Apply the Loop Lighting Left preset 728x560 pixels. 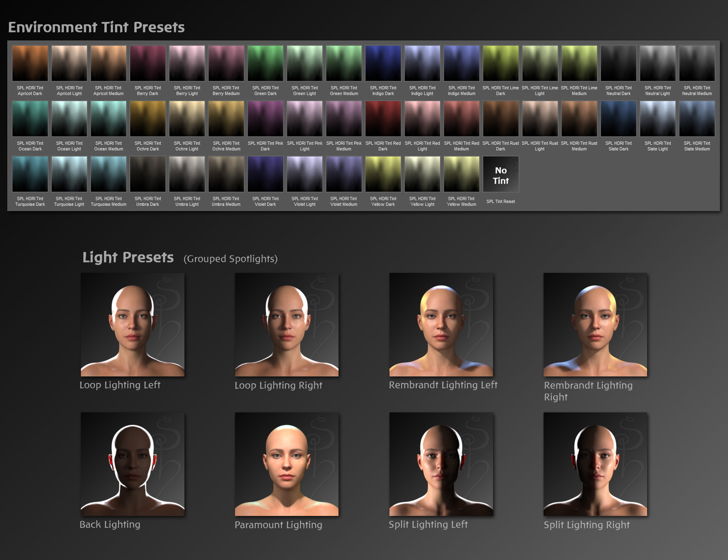(132, 324)
